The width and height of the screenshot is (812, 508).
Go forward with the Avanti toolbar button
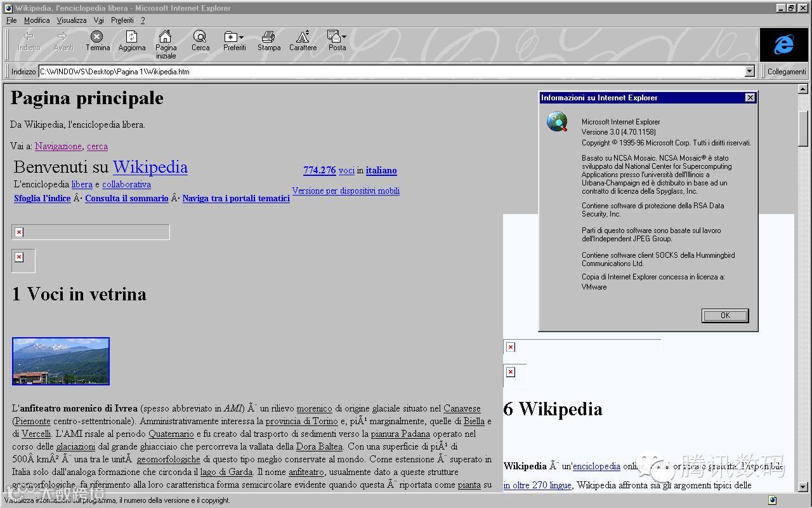(63, 41)
